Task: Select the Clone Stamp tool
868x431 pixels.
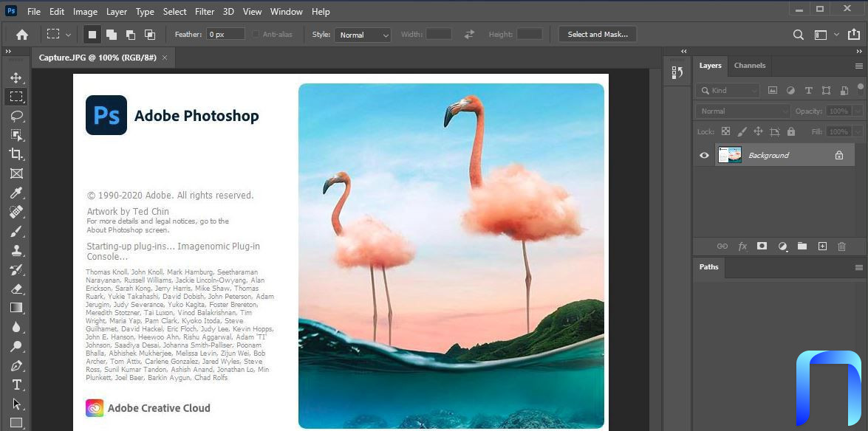Action: pos(16,251)
